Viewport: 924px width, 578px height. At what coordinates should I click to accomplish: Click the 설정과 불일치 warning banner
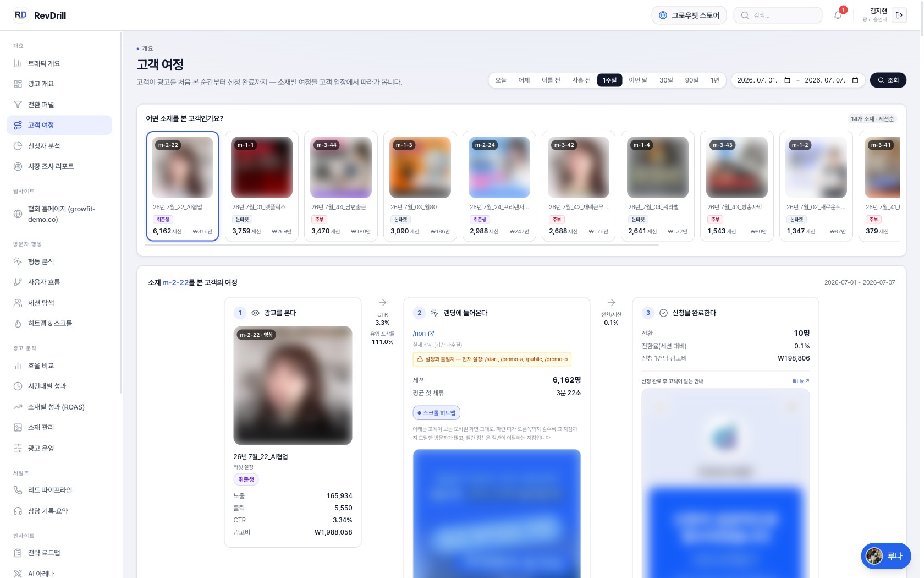(492, 359)
